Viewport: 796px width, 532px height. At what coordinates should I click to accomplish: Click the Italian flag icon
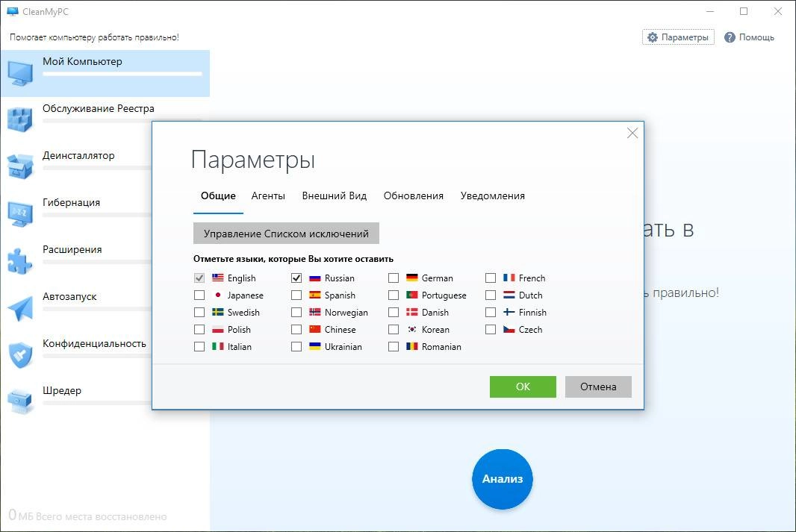coord(218,346)
